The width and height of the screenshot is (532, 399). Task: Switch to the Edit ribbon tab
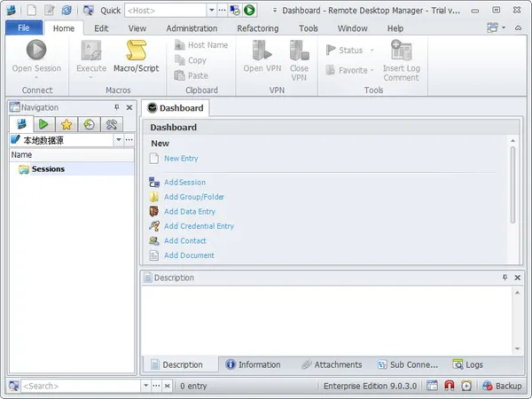pyautogui.click(x=101, y=28)
